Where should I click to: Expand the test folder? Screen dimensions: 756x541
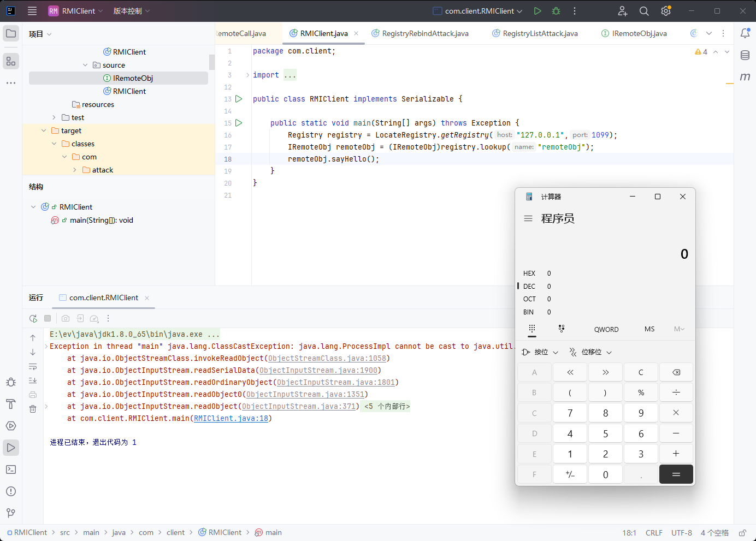pyautogui.click(x=54, y=117)
